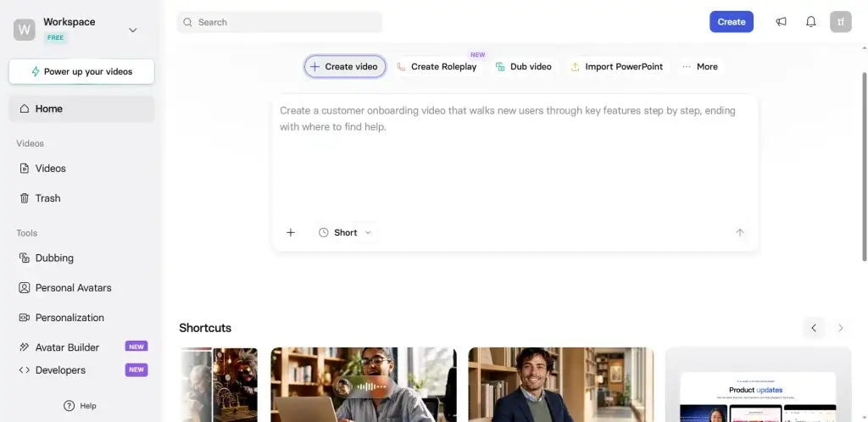868x422 pixels.
Task: Click the Shortcuts section heading
Action: click(205, 328)
